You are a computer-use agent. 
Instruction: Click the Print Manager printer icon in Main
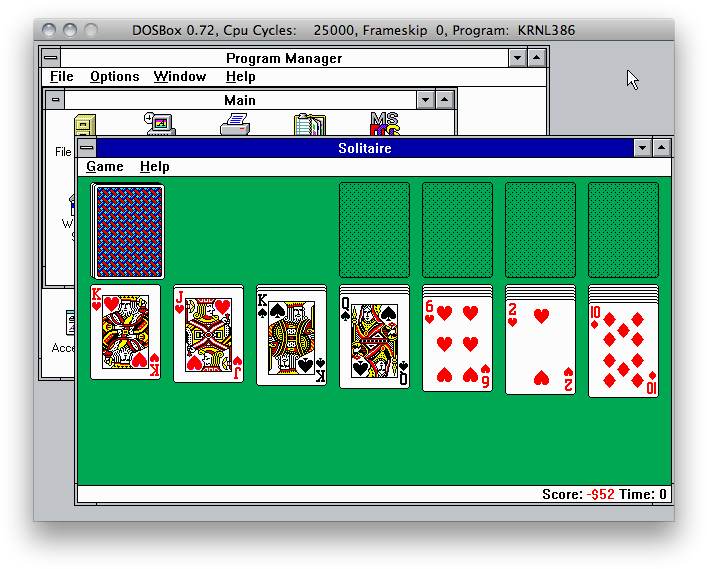pos(235,124)
